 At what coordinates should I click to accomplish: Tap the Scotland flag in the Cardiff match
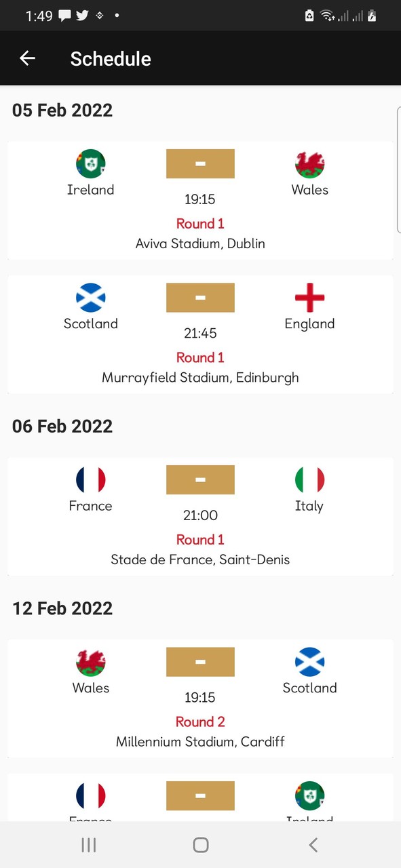tap(309, 662)
